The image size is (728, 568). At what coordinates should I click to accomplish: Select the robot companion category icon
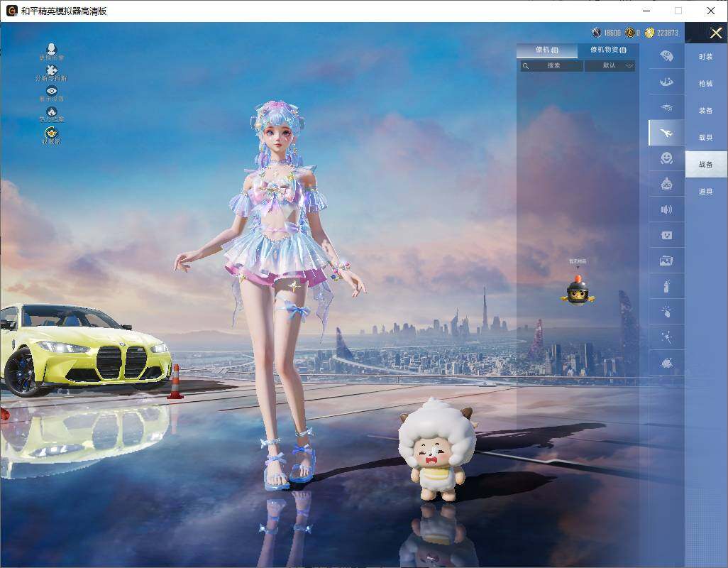point(667,184)
